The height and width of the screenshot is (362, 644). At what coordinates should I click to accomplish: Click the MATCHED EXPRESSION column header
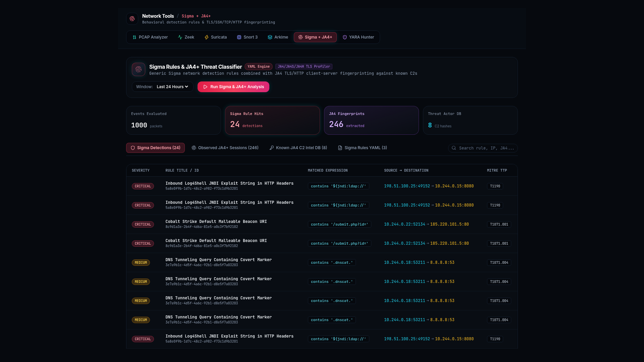tap(328, 171)
